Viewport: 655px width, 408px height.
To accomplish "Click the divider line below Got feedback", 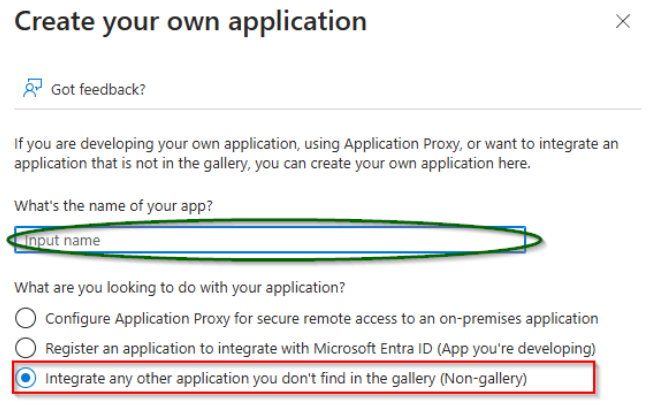I will 328,109.
